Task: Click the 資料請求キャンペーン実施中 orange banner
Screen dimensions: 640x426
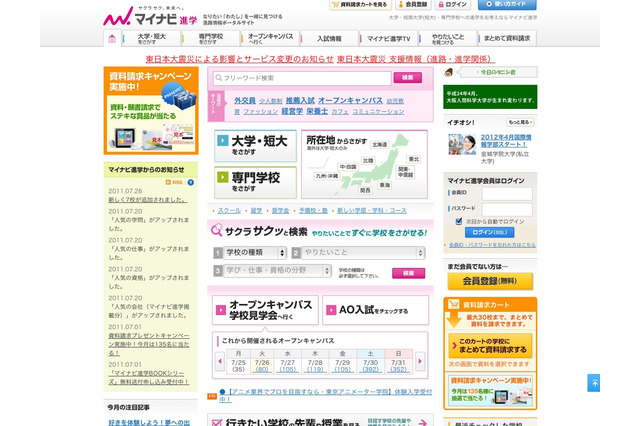Action: click(x=151, y=111)
